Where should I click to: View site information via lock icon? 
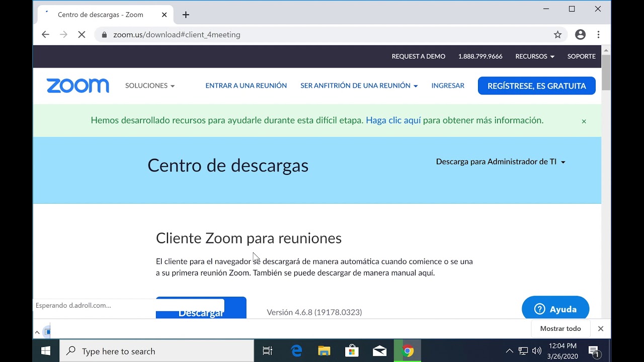click(105, 35)
